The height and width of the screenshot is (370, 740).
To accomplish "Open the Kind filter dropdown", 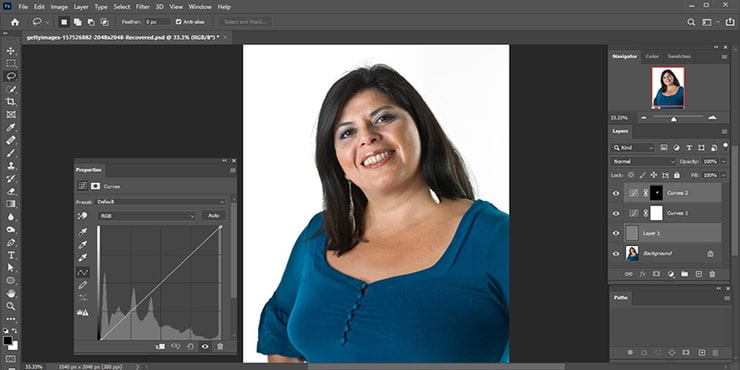I will (x=632, y=148).
